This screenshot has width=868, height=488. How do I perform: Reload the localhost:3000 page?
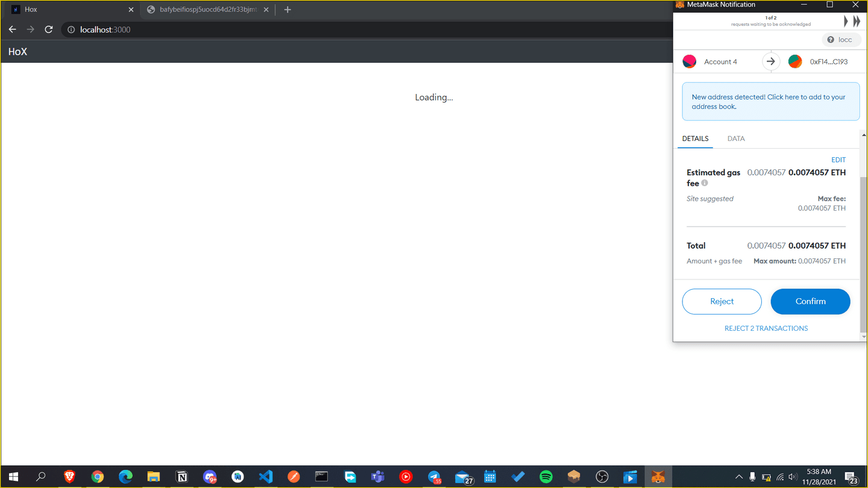pos(49,30)
